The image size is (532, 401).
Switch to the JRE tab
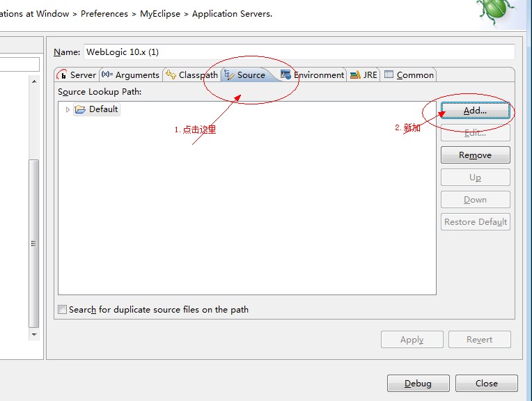(x=363, y=75)
